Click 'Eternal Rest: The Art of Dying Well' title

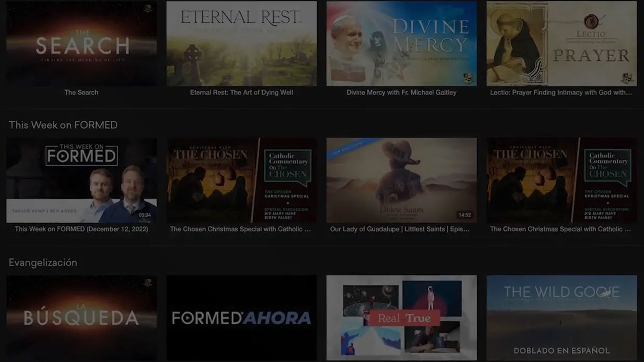(x=241, y=93)
